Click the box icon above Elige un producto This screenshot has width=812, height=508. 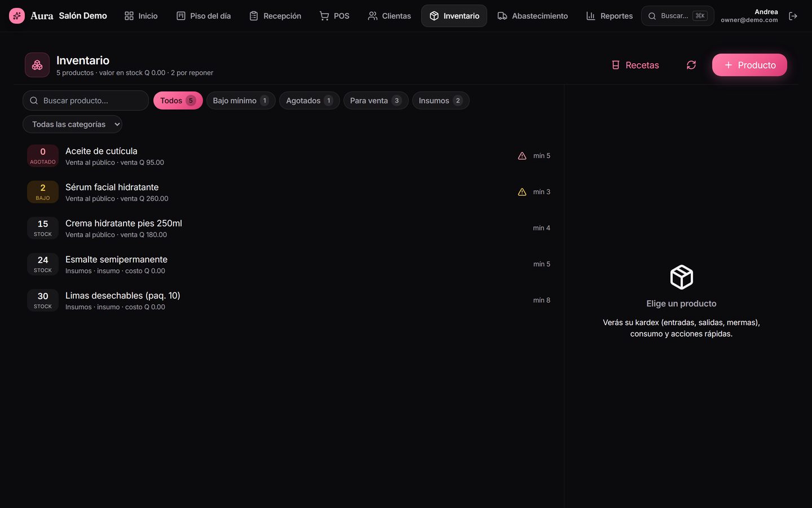tap(681, 277)
